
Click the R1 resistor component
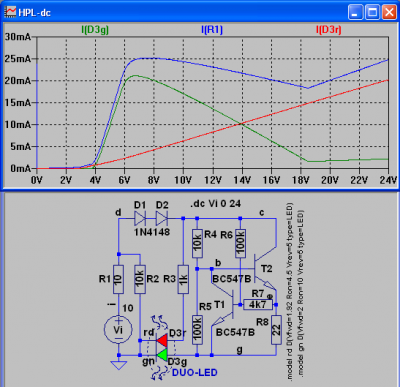coord(118,279)
